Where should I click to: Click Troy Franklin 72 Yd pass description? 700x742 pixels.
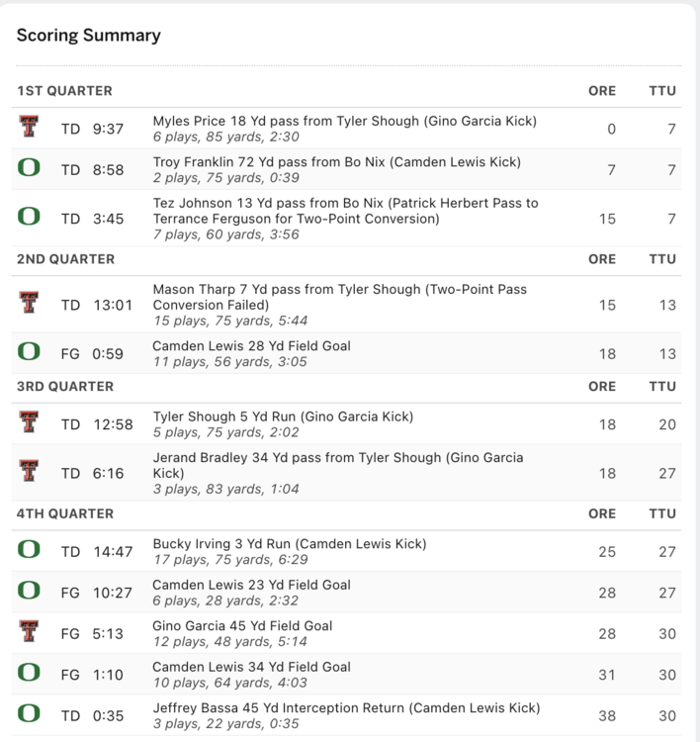click(x=336, y=162)
